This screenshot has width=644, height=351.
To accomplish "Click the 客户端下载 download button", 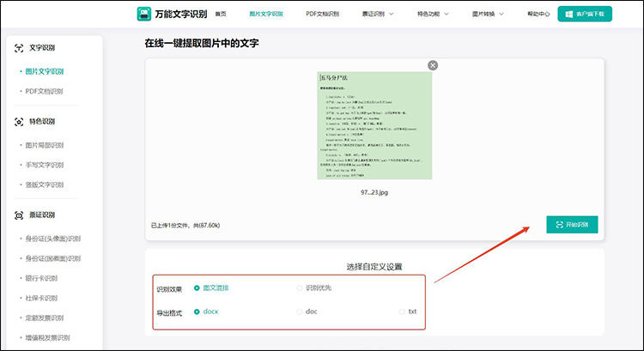I will pyautogui.click(x=585, y=14).
